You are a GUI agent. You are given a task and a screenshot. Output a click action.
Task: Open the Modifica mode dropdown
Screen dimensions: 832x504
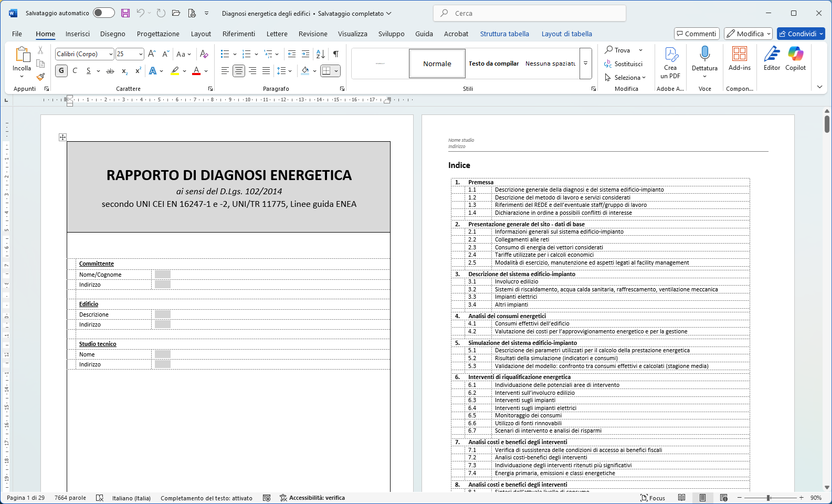click(x=748, y=34)
